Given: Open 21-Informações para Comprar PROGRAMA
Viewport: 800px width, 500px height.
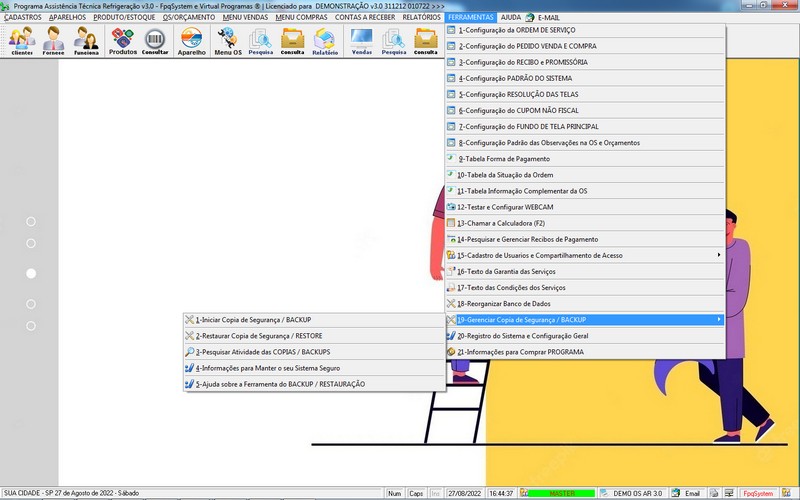Looking at the screenshot, I should click(x=585, y=352).
